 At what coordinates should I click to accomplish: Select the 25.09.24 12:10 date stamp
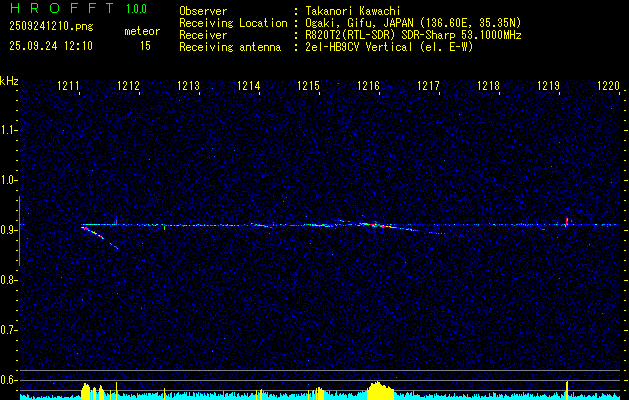50,46
